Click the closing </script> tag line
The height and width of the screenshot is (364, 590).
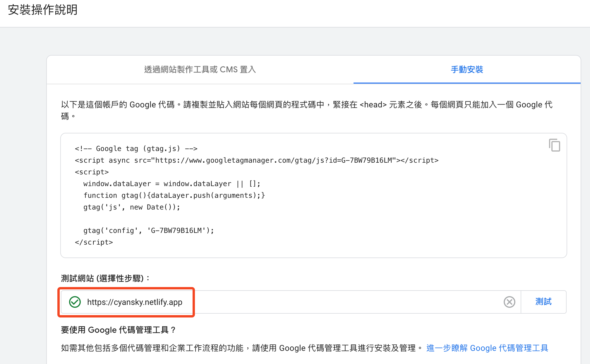tap(94, 242)
